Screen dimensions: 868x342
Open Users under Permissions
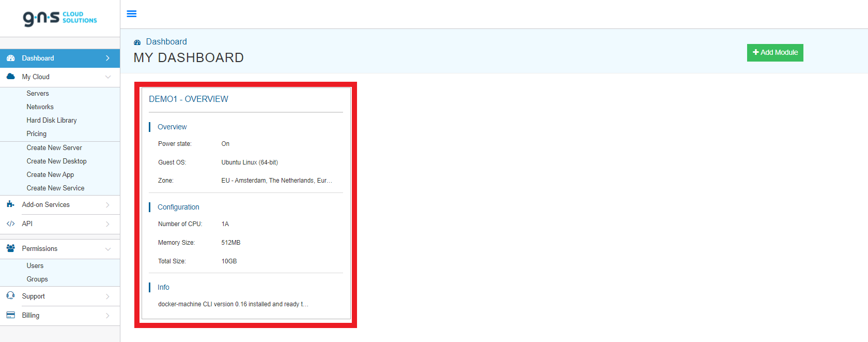point(35,265)
